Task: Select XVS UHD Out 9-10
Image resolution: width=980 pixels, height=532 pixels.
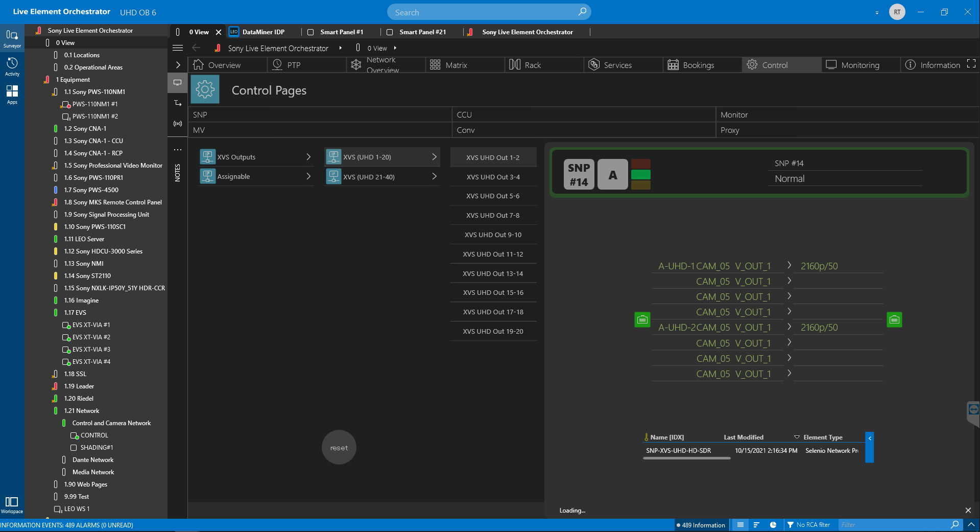Action: pyautogui.click(x=493, y=235)
